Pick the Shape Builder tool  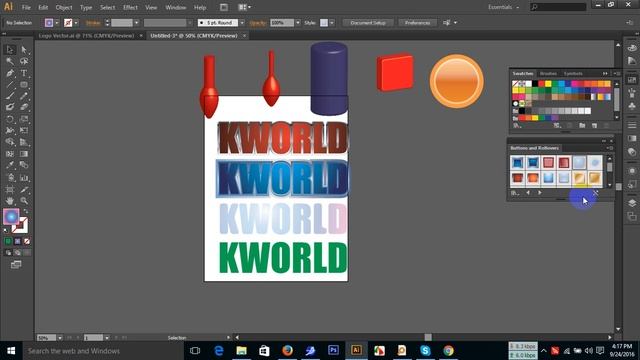[x=10, y=142]
